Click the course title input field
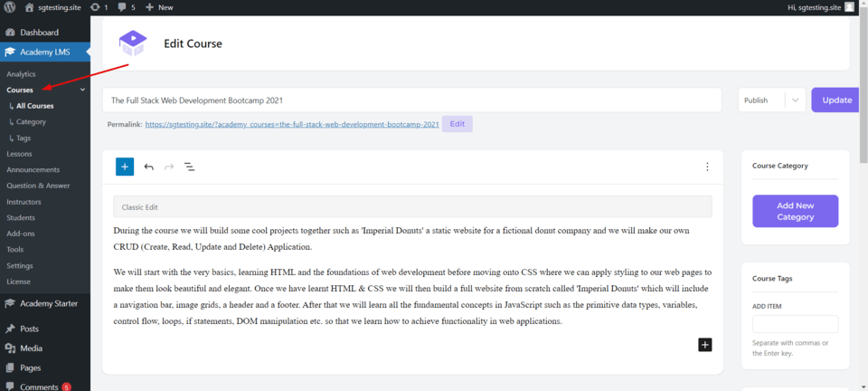Image resolution: width=868 pixels, height=391 pixels. 411,100
